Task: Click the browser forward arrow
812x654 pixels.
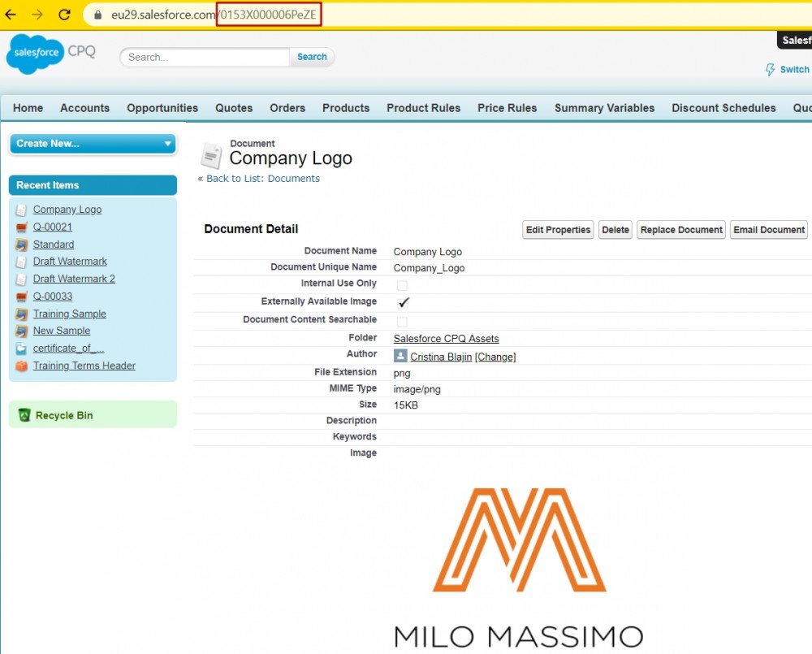Action: [x=37, y=15]
